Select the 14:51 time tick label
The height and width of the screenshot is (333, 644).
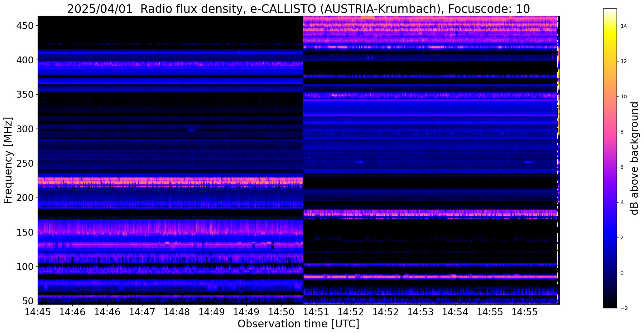(x=316, y=311)
